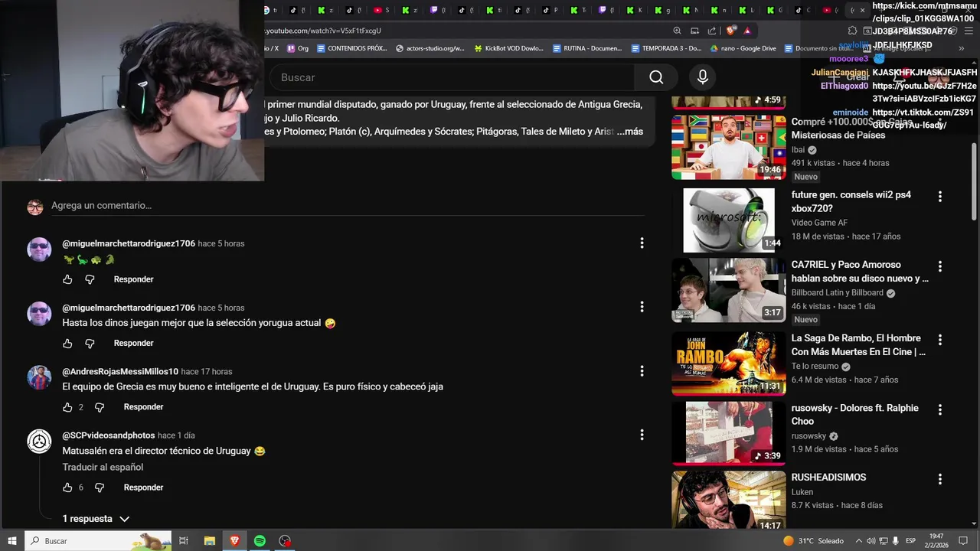Like the Matusalén comment by SCPvideosandphotos
This screenshot has height=551, width=980.
pyautogui.click(x=67, y=487)
